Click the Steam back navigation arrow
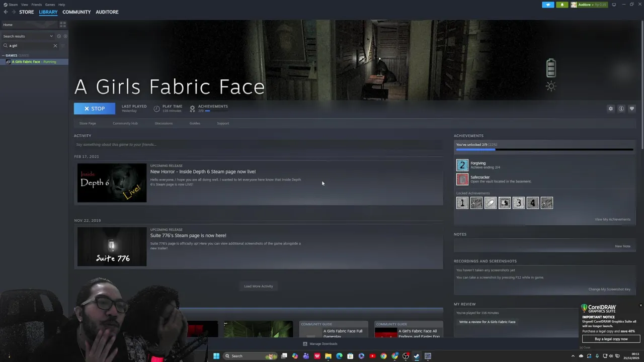 point(6,12)
